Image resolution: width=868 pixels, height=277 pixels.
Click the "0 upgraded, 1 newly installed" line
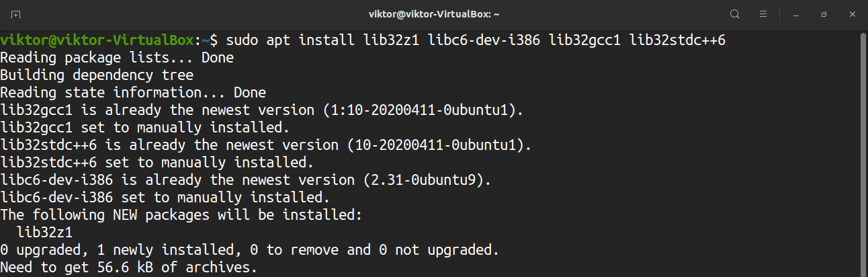(250, 250)
